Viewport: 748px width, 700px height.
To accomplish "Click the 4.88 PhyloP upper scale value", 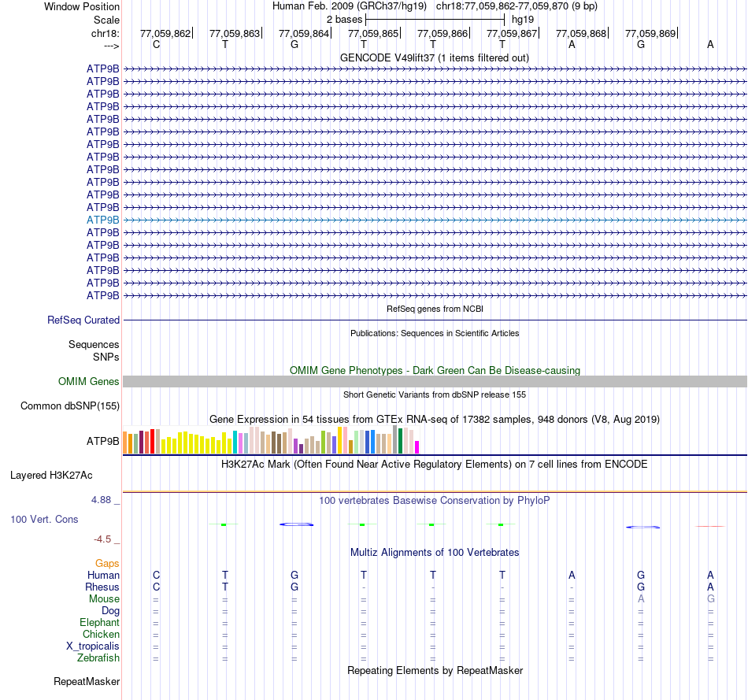I will [x=101, y=500].
